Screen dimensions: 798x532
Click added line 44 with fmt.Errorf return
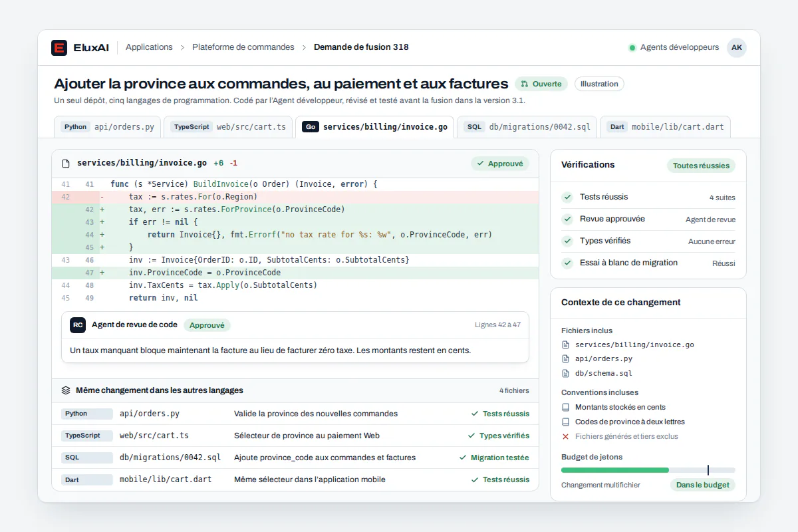[295, 235]
